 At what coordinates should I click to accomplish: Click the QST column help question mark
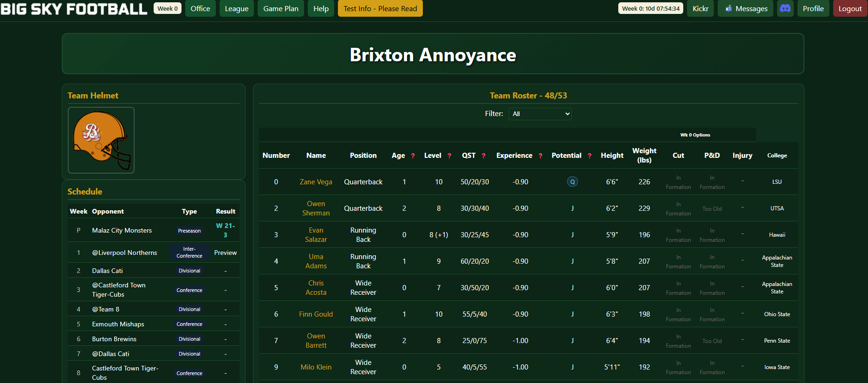click(x=483, y=156)
